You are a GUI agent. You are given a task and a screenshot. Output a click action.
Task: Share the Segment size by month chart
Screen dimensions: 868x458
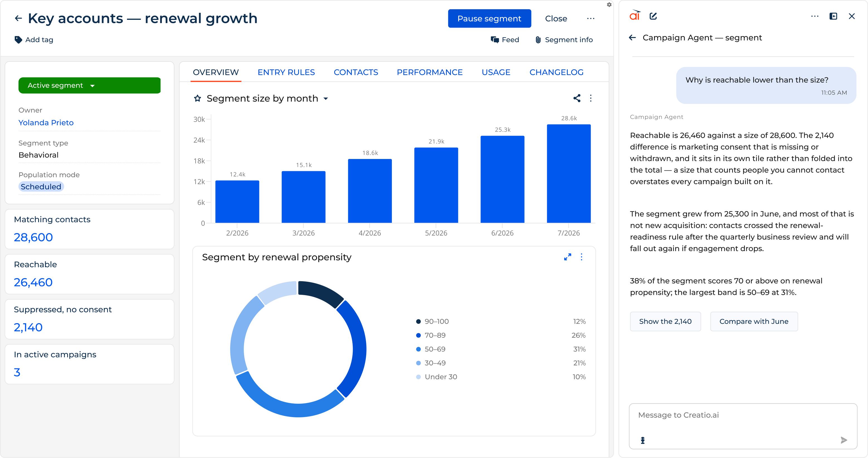tap(577, 98)
